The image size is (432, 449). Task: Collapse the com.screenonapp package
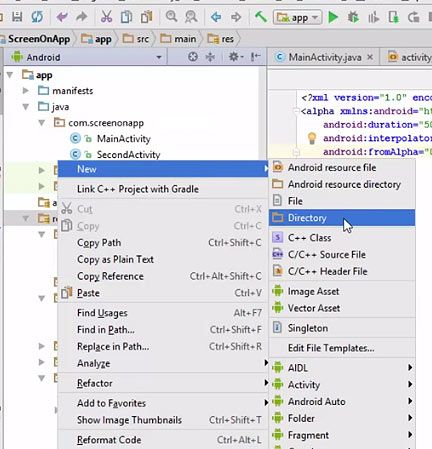(x=42, y=123)
